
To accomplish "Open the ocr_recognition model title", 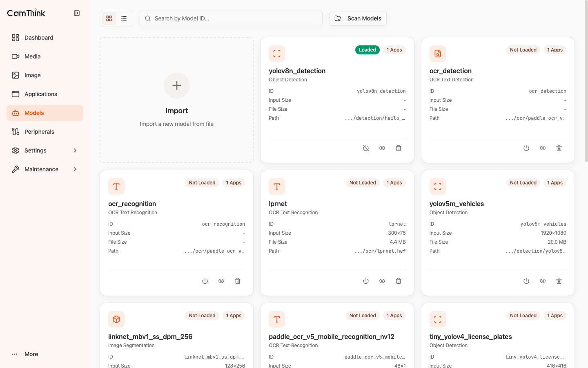I will tap(132, 204).
